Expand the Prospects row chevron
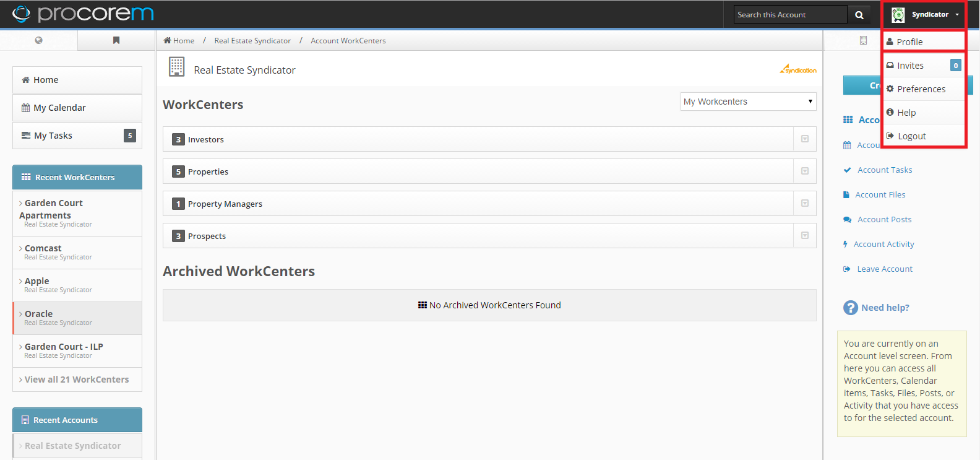980x460 pixels. [805, 236]
